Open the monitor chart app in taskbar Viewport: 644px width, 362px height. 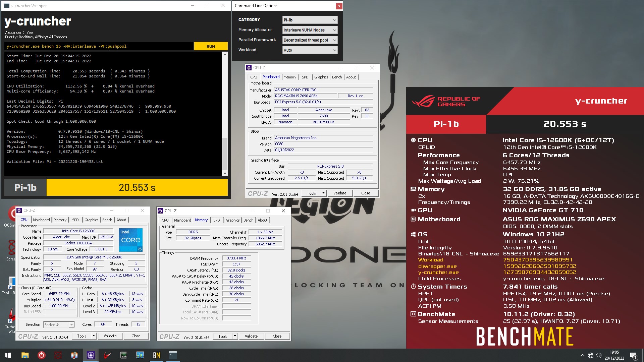tap(140, 355)
